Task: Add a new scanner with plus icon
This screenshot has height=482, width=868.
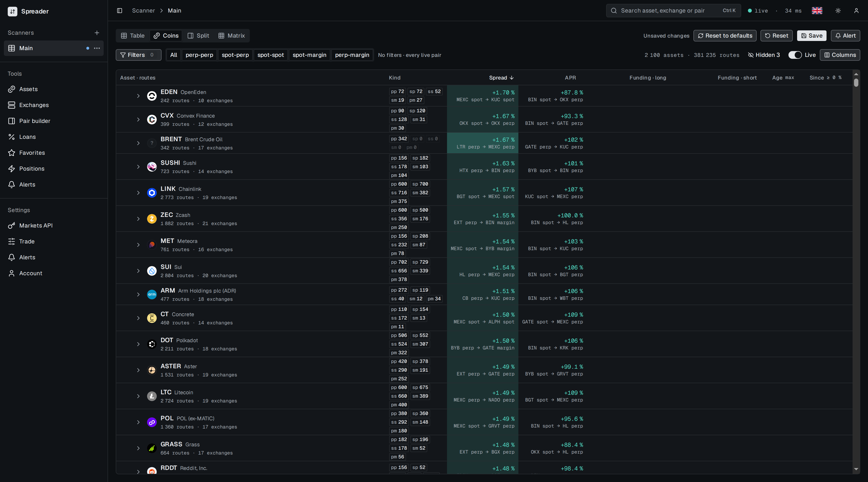Action: (97, 33)
